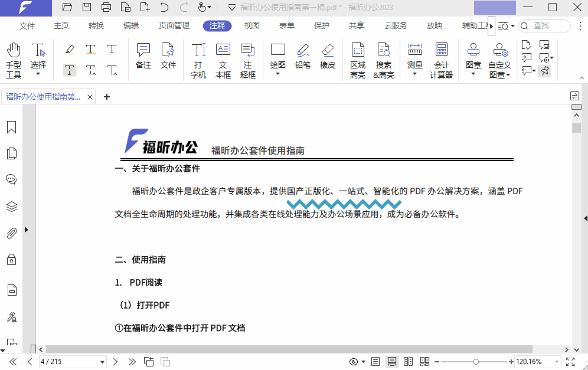Open the attachments panel in the sidebar

11,233
